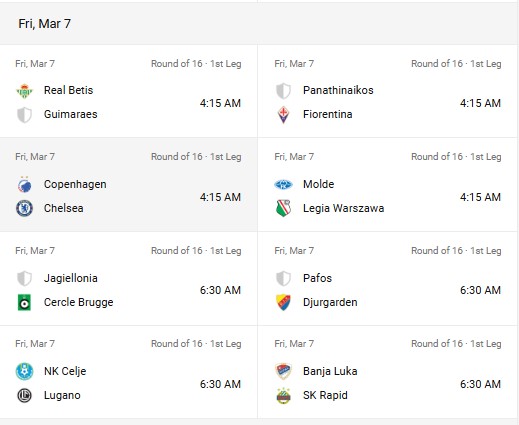Open the Pafos vs Djurgarden 6:30 AM kickoff
519x425 pixels.
480,290
